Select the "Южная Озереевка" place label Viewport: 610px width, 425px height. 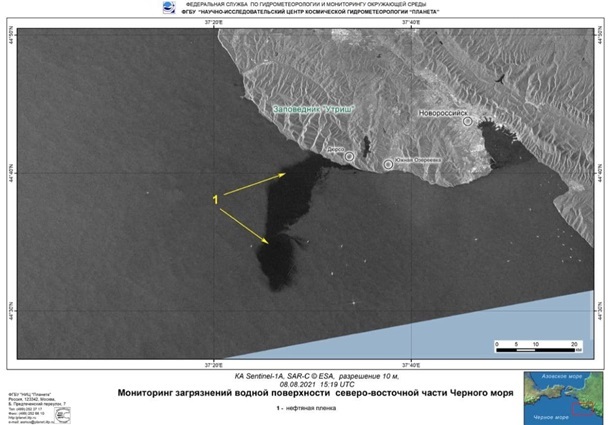click(x=417, y=160)
